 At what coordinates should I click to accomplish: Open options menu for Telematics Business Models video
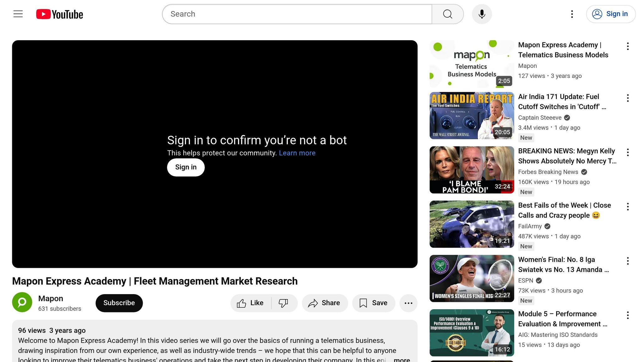coord(628,46)
